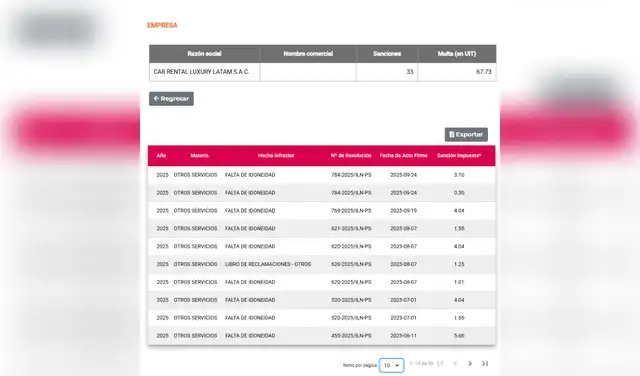
Task: Sort by the Sanción impuesta column header
Action: 459,156
